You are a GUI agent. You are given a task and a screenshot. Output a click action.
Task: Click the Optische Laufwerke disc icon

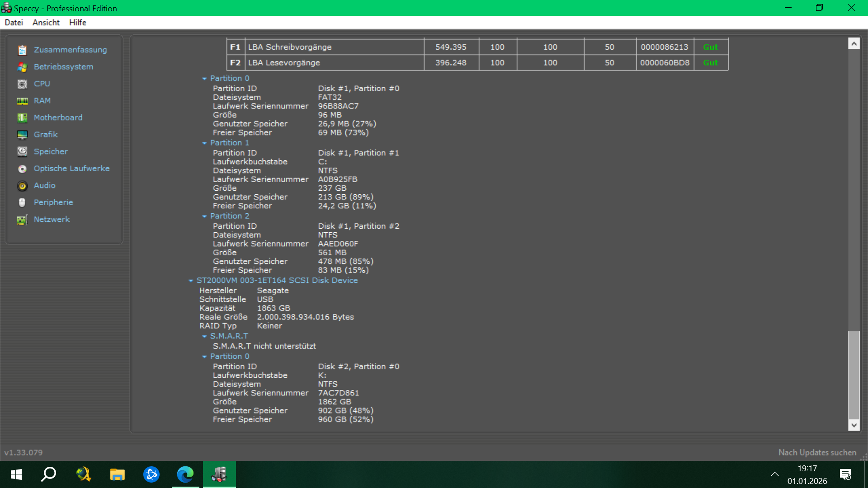[22, 169]
